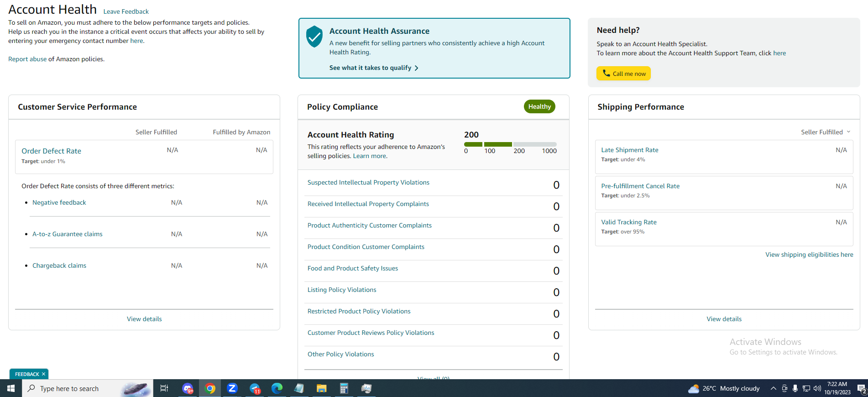
Task: Open A-to-z Guarantee claims
Action: [68, 234]
